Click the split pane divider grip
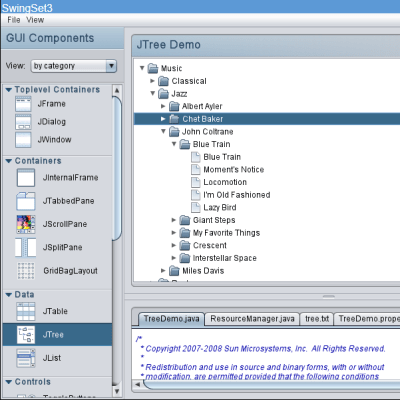The width and height of the screenshot is (400, 400). [329, 296]
